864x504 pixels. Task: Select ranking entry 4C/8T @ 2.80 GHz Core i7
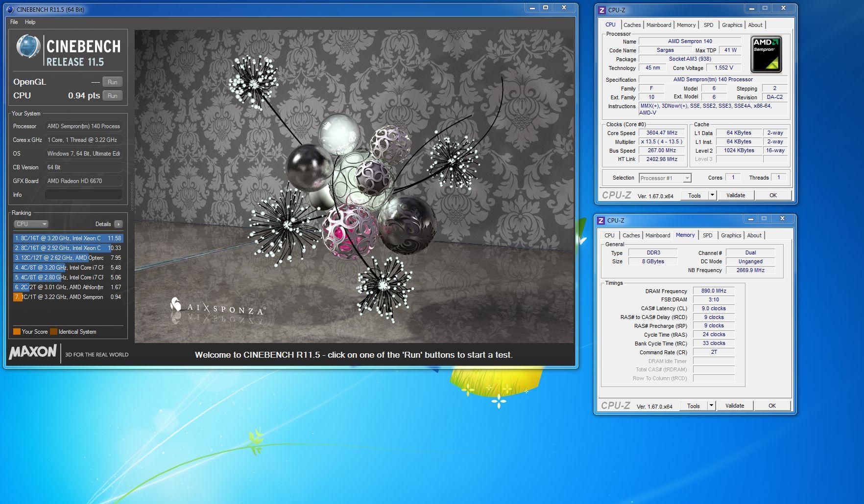(x=68, y=277)
